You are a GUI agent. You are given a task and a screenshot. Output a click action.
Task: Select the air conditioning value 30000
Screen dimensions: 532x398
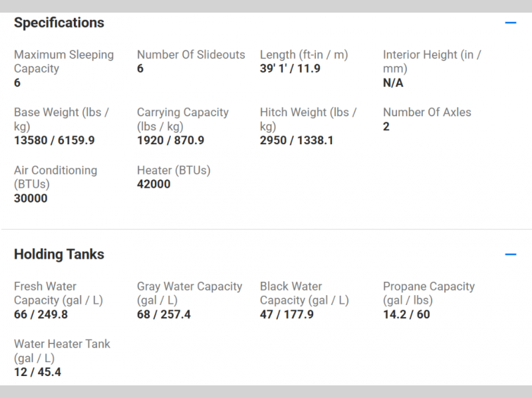31,198
